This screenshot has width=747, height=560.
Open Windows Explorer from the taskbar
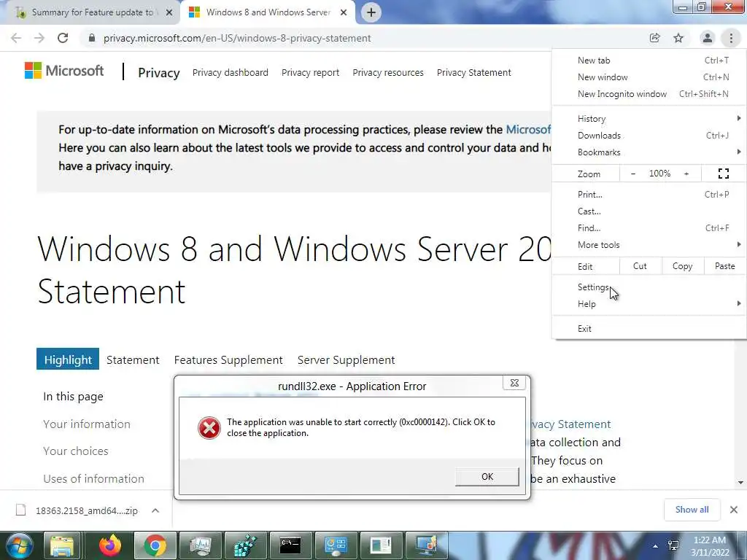click(x=62, y=545)
